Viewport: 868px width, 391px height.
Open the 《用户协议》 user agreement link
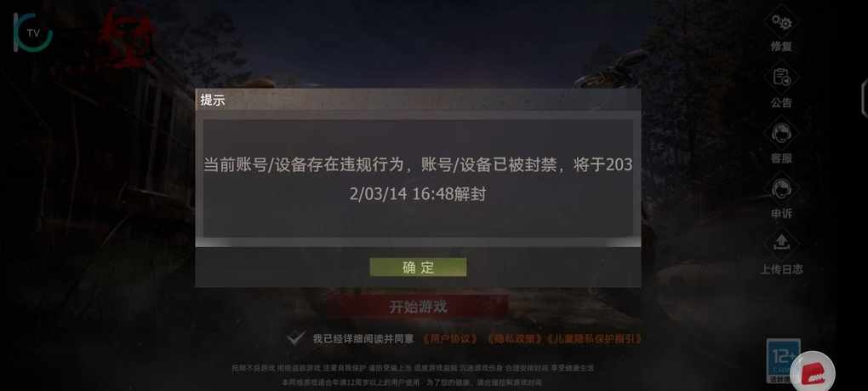[x=449, y=338]
